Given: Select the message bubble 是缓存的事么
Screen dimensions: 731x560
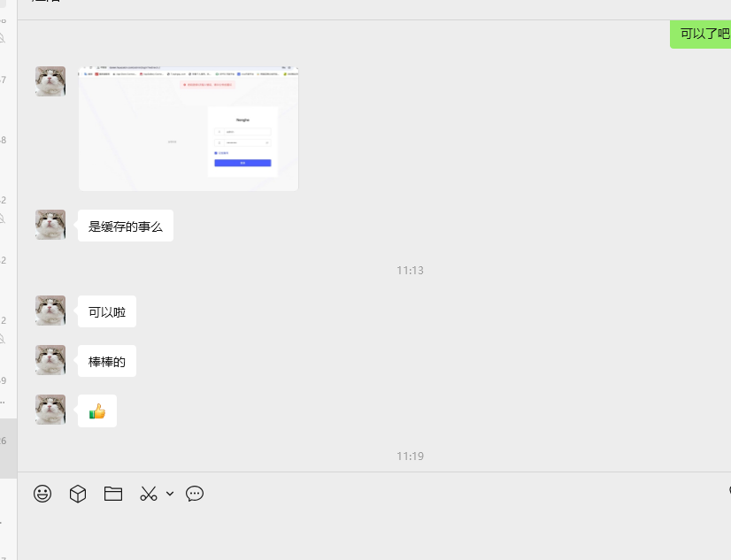Looking at the screenshot, I should 125,226.
